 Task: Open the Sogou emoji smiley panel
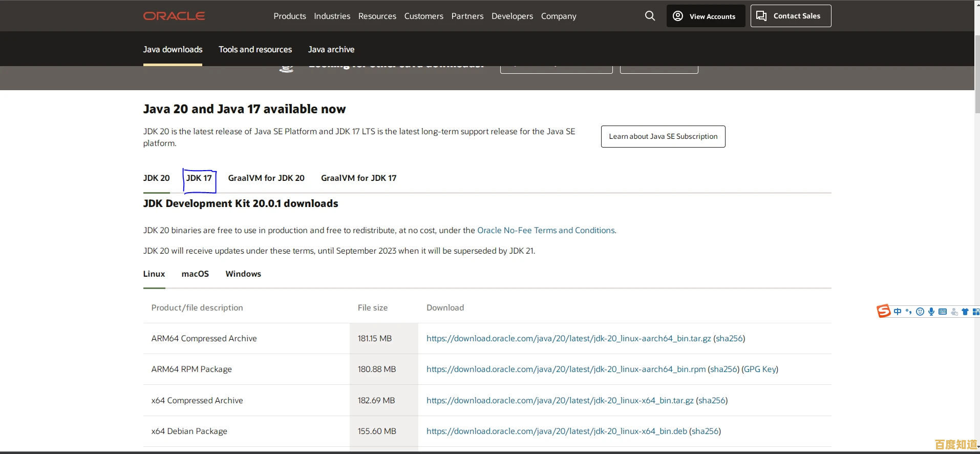(920, 312)
